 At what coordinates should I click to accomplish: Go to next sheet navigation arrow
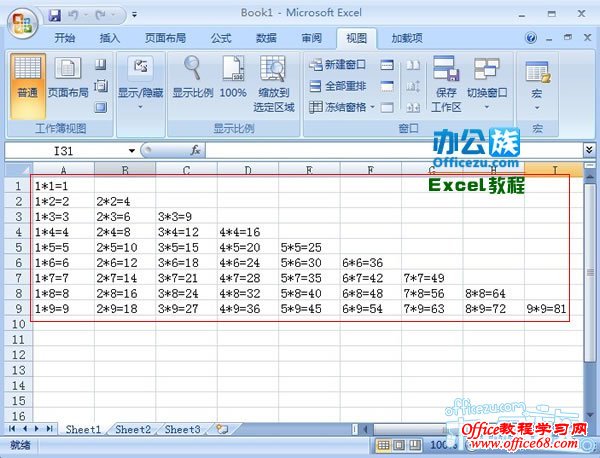pyautogui.click(x=37, y=429)
